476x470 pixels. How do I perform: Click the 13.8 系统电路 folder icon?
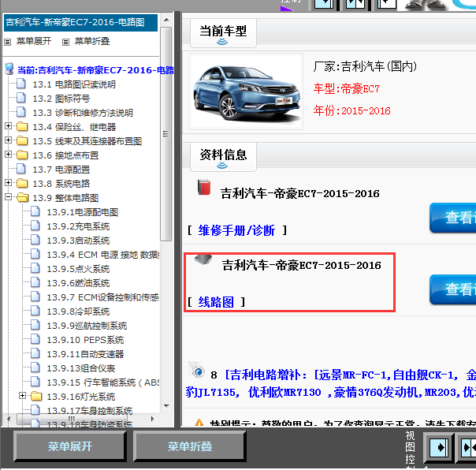click(x=22, y=183)
